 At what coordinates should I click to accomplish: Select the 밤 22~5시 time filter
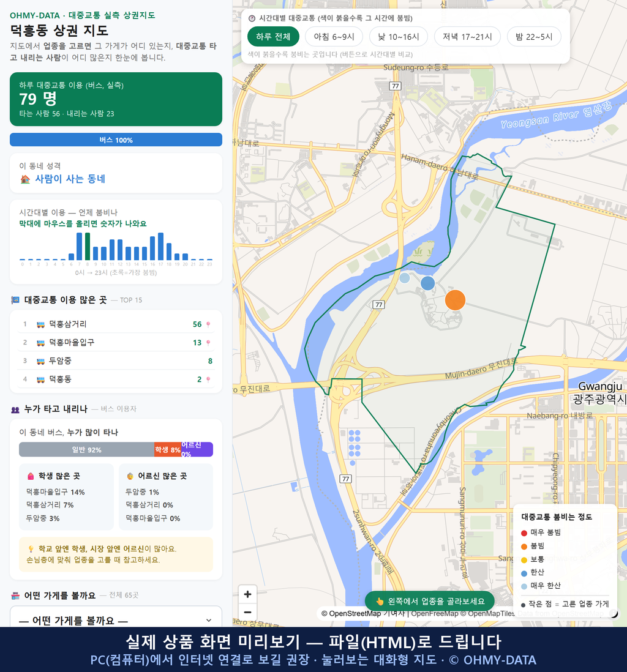[534, 37]
